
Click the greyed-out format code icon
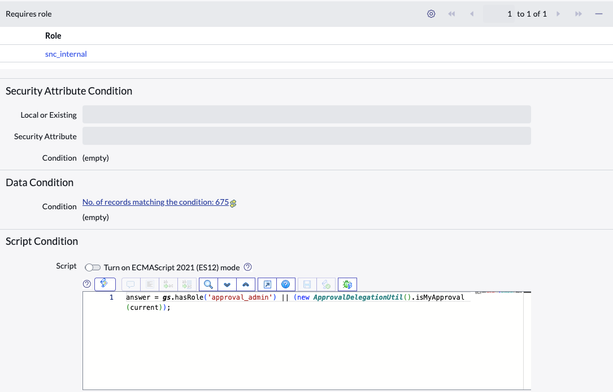click(x=149, y=284)
